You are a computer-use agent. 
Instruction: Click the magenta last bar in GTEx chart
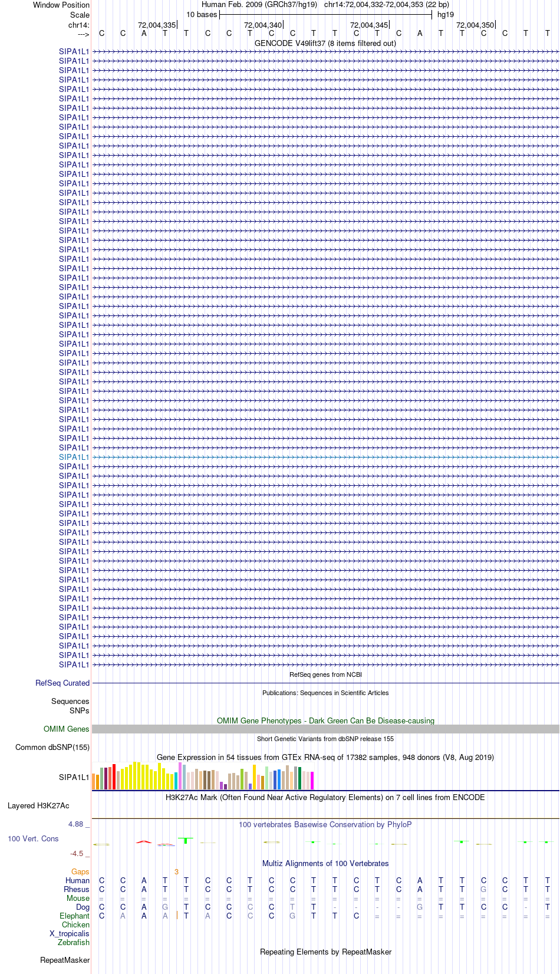click(x=312, y=781)
